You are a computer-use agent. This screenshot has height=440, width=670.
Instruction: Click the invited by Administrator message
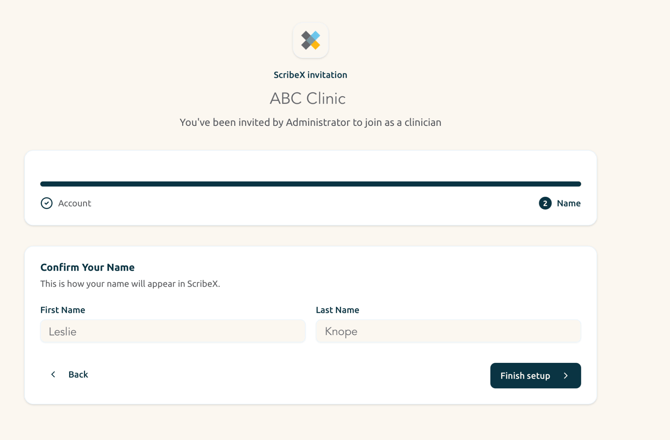(310, 123)
